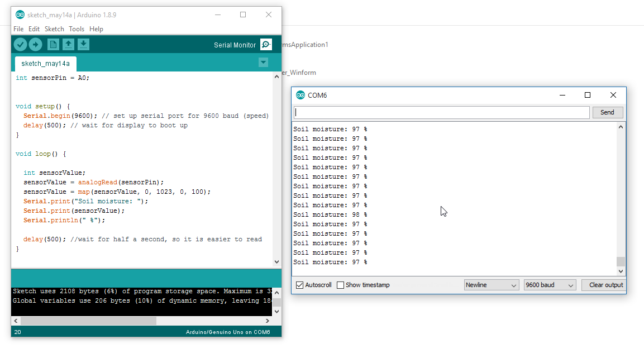
Task: Click the serial input text field
Action: click(x=441, y=112)
